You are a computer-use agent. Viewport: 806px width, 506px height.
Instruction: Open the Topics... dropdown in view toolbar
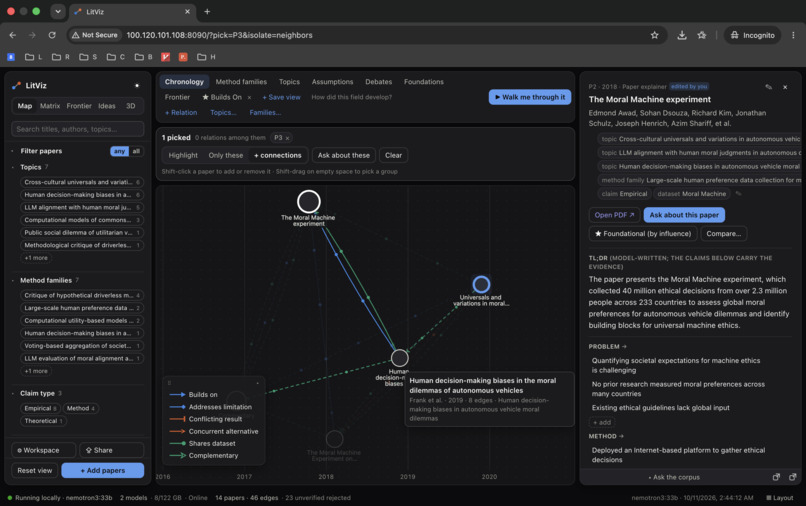click(223, 113)
